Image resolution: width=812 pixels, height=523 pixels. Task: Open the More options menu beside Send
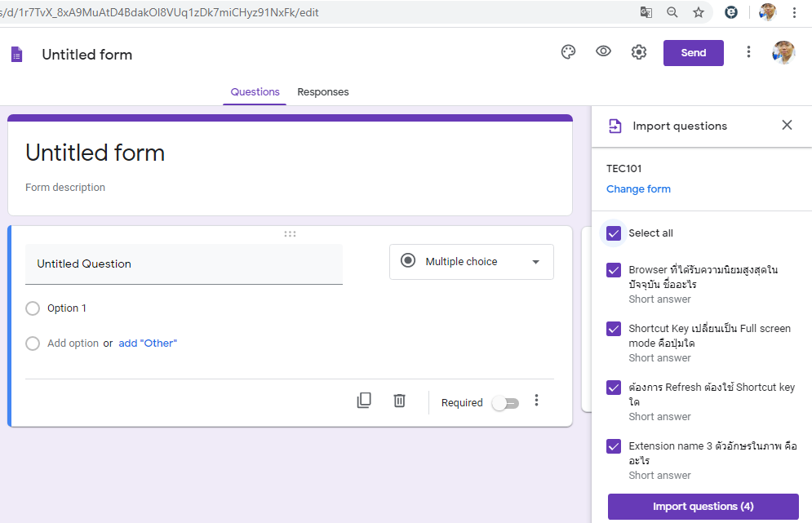[748, 52]
